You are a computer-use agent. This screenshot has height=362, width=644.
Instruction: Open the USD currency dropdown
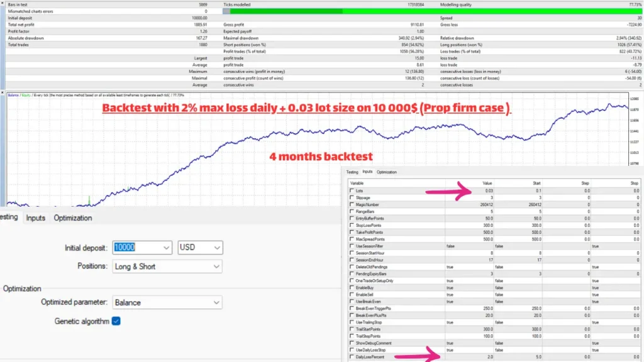[x=216, y=248]
